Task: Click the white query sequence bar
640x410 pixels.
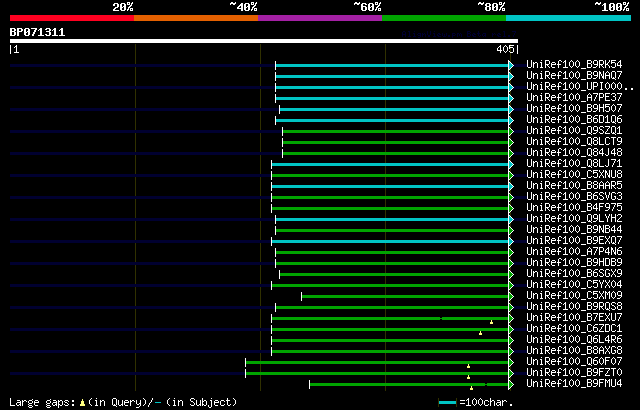Action: pos(264,41)
